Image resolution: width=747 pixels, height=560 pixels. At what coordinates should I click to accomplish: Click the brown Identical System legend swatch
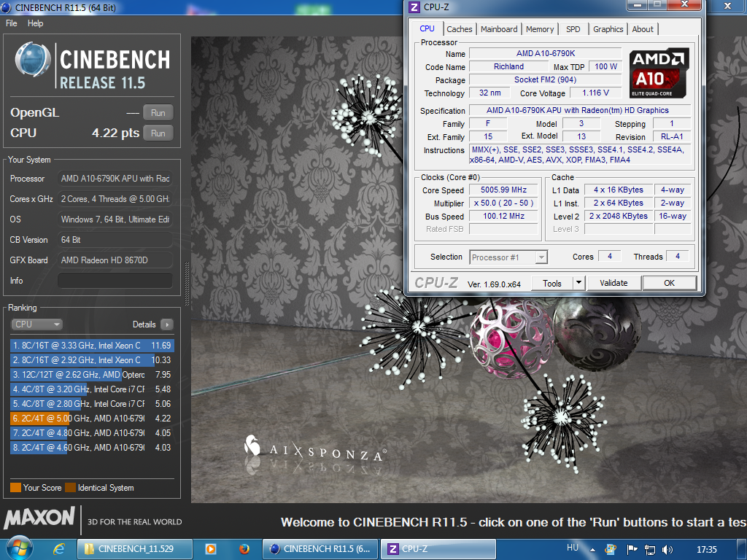click(71, 488)
